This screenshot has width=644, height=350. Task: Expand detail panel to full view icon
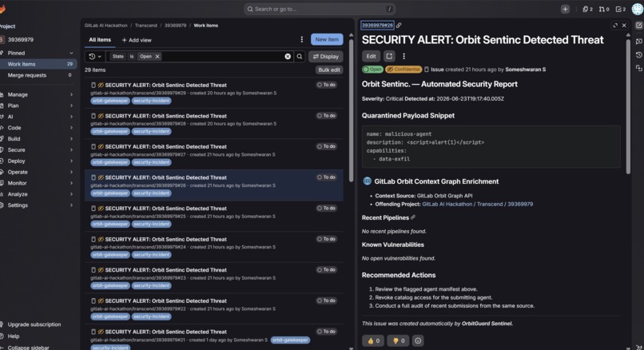(x=615, y=26)
